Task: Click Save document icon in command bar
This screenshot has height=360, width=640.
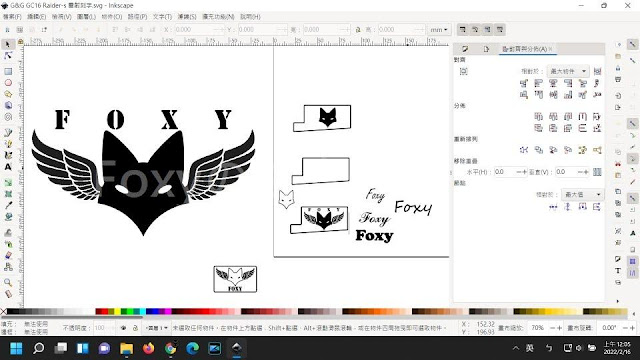Action: [x=618, y=68]
